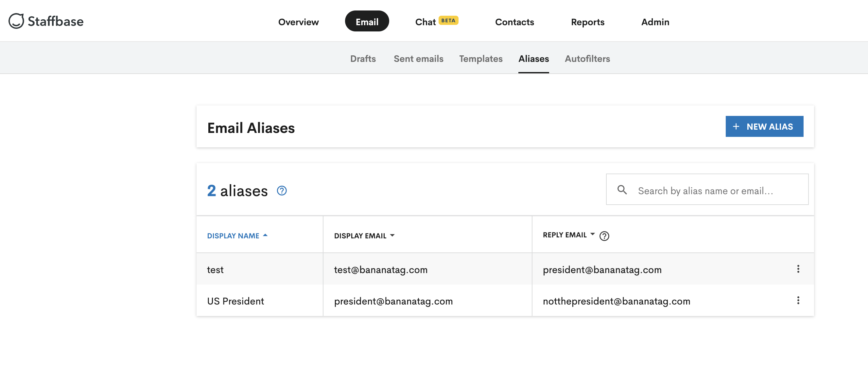Click the BETA badge next to Chat
The width and height of the screenshot is (868, 370).
tap(448, 21)
